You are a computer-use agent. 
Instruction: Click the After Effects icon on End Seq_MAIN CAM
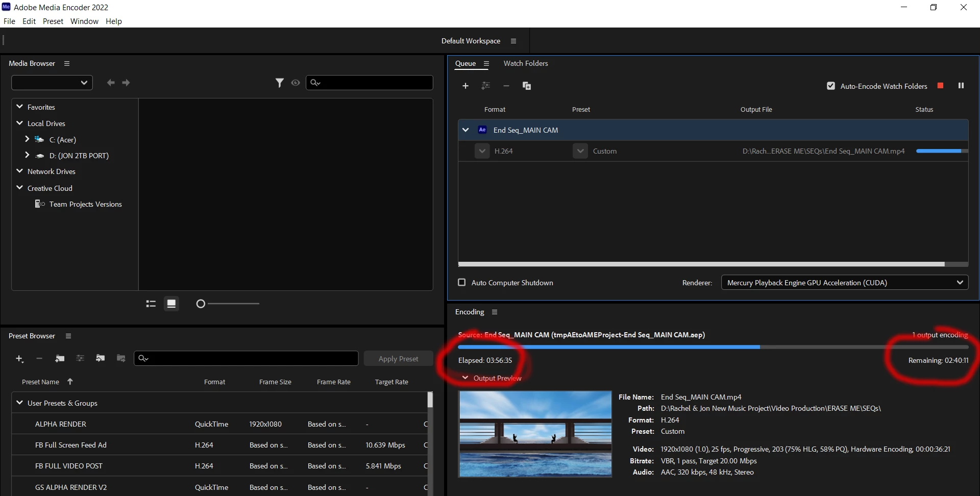482,130
